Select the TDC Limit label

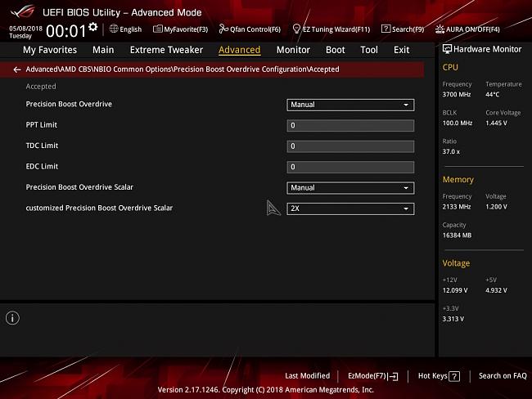click(x=42, y=146)
